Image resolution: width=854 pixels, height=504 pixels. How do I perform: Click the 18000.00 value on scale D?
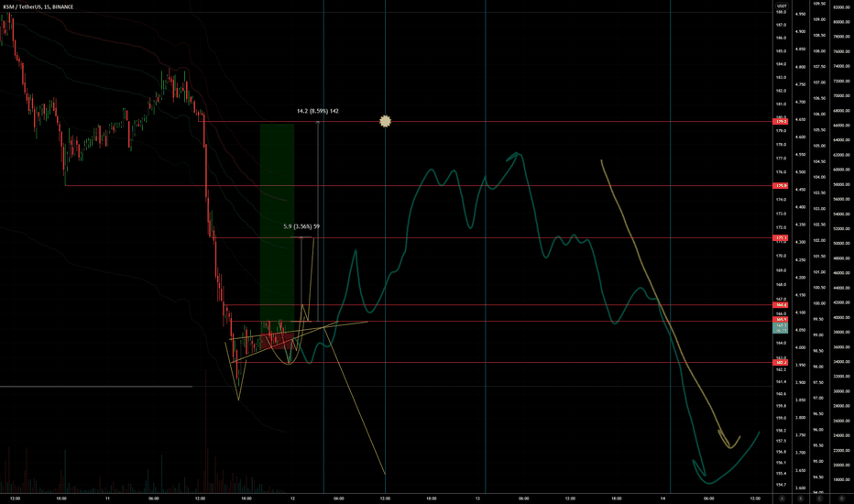(841, 480)
